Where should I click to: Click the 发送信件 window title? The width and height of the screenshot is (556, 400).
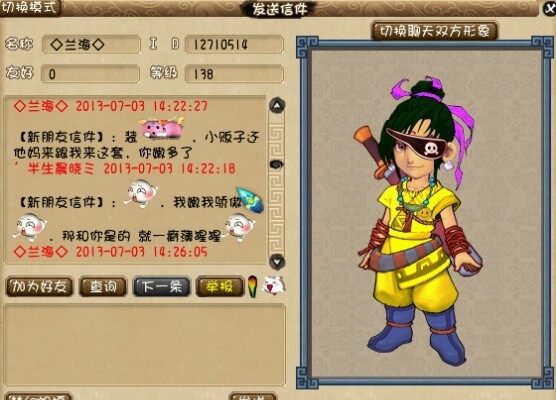[x=279, y=9]
